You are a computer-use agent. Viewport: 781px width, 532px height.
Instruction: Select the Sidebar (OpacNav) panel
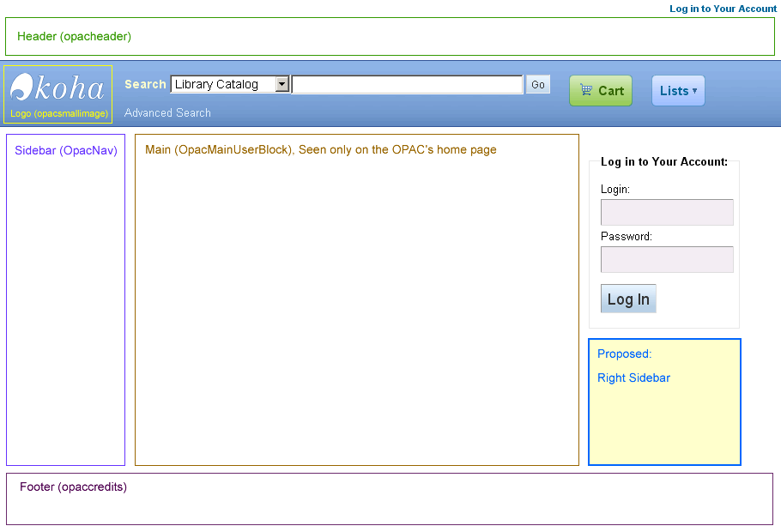65,299
